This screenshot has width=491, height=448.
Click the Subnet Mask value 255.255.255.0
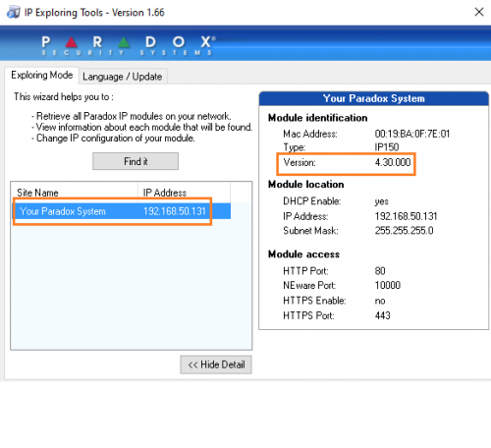[404, 231]
